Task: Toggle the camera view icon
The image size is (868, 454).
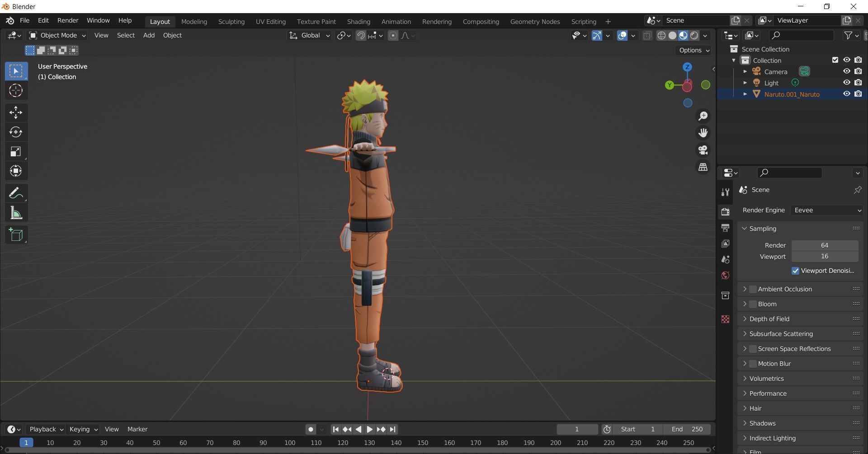Action: 703,150
